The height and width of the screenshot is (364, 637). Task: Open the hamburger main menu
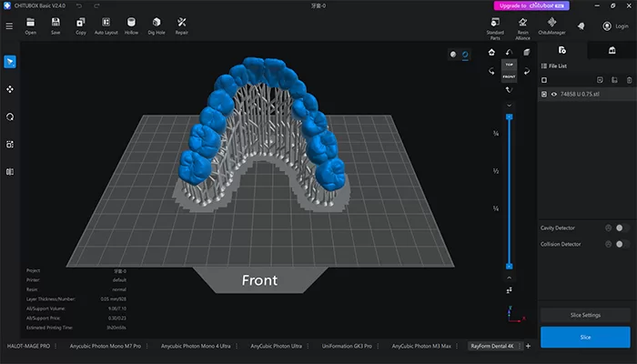(x=9, y=26)
